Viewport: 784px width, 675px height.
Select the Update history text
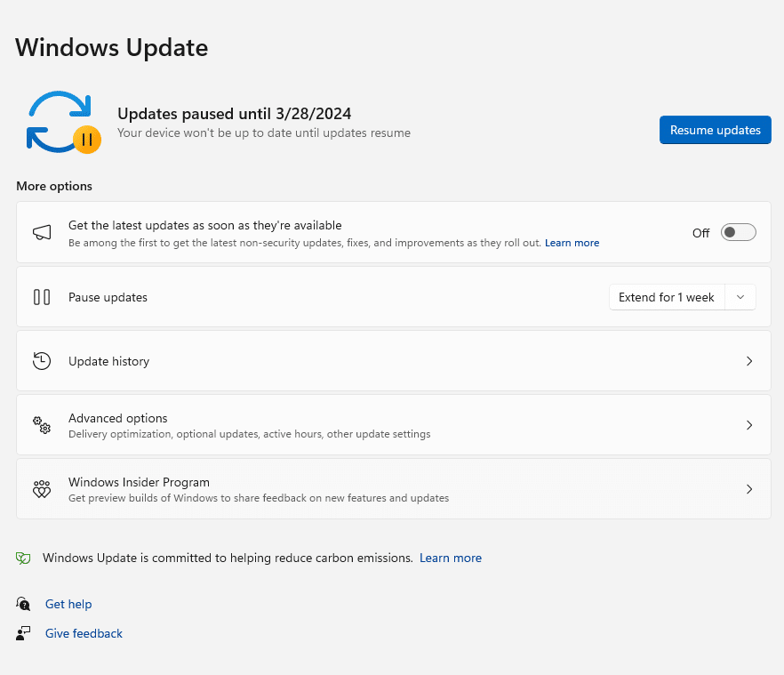click(x=109, y=361)
